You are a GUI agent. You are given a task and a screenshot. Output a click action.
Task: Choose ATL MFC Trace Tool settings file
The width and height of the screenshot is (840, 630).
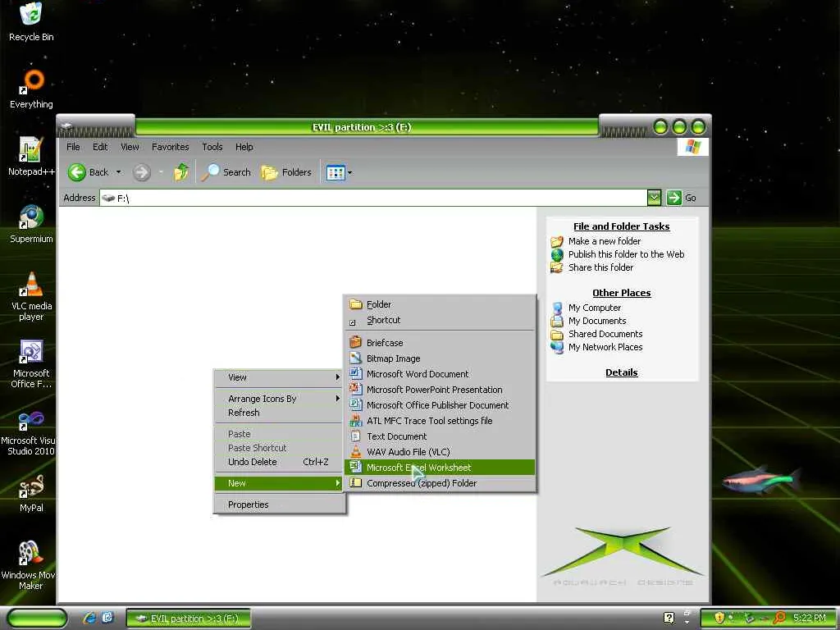pyautogui.click(x=440, y=421)
